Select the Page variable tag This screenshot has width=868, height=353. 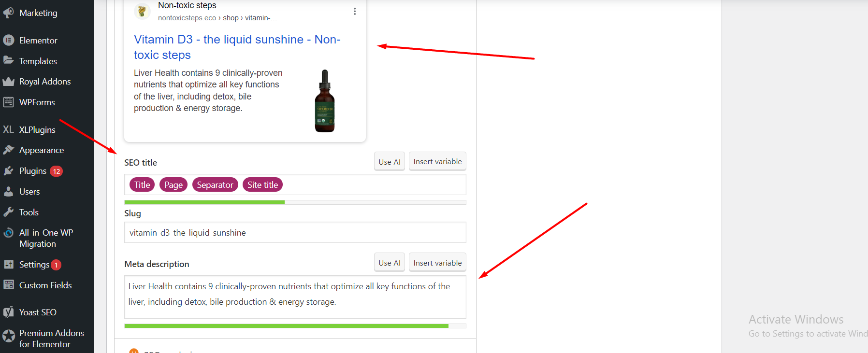coord(174,184)
